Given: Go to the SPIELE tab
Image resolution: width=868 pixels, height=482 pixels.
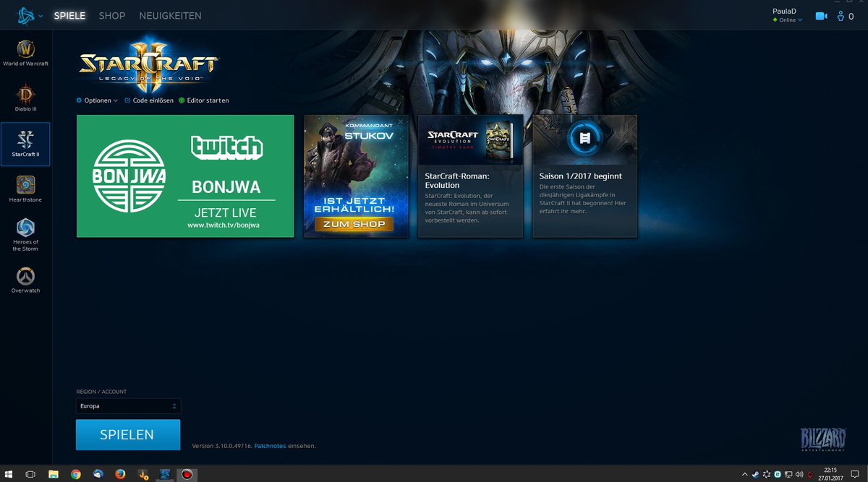Looking at the screenshot, I should tap(69, 16).
